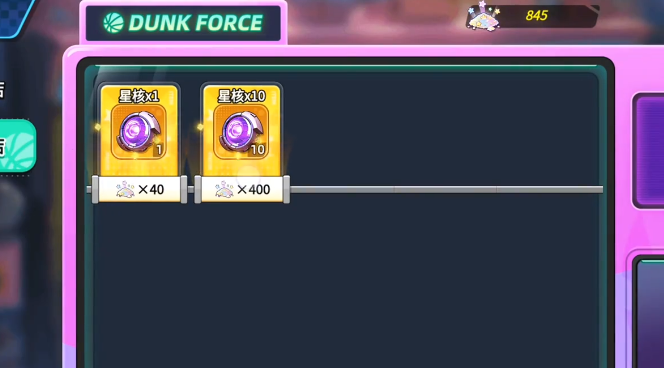Click the 星核x10 title label

coord(242,96)
